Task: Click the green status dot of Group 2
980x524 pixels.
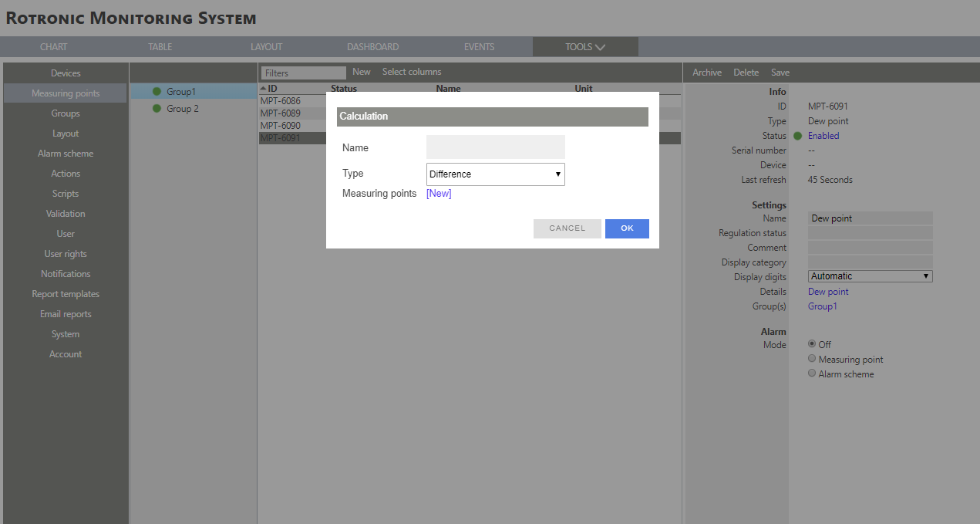Action: tap(157, 109)
